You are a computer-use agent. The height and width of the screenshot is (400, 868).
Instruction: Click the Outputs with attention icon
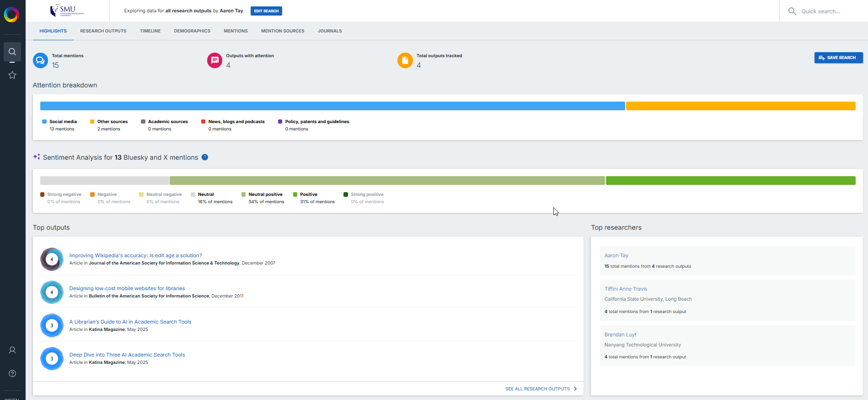pyautogui.click(x=214, y=60)
